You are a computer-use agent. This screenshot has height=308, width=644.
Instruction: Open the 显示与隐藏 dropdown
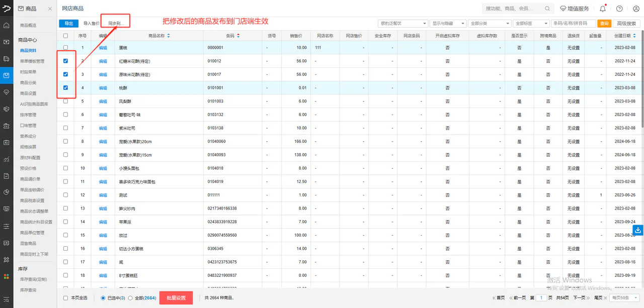coord(447,24)
